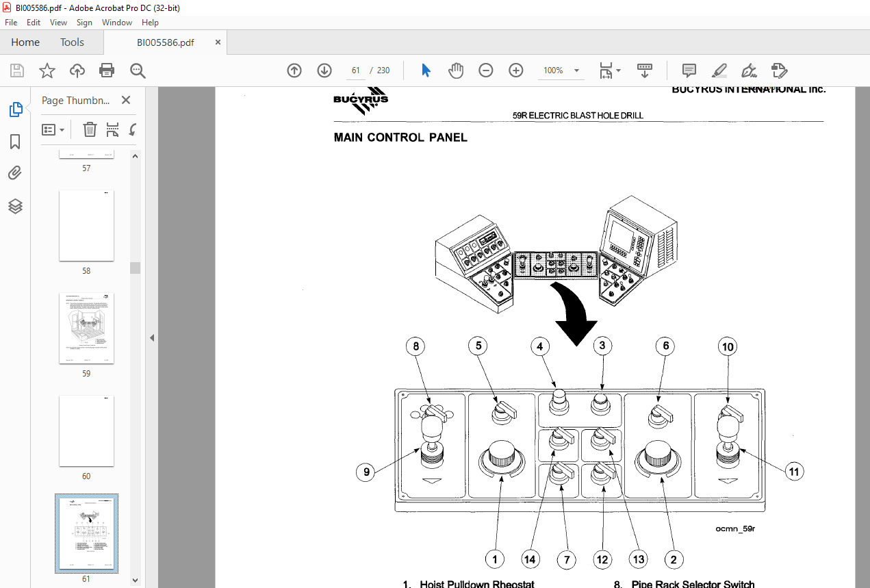
Task: Open the Bookmarks pane in the sidebar
Action: point(15,142)
